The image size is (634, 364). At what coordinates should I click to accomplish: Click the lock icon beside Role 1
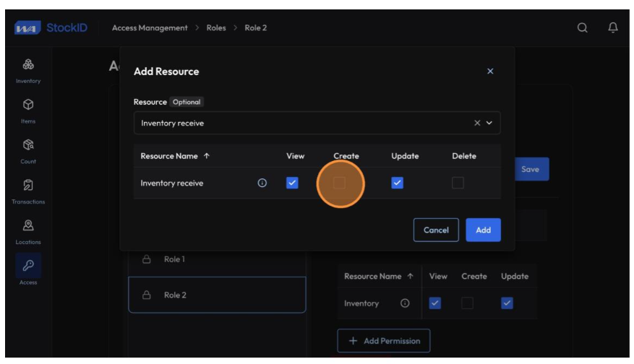click(146, 259)
